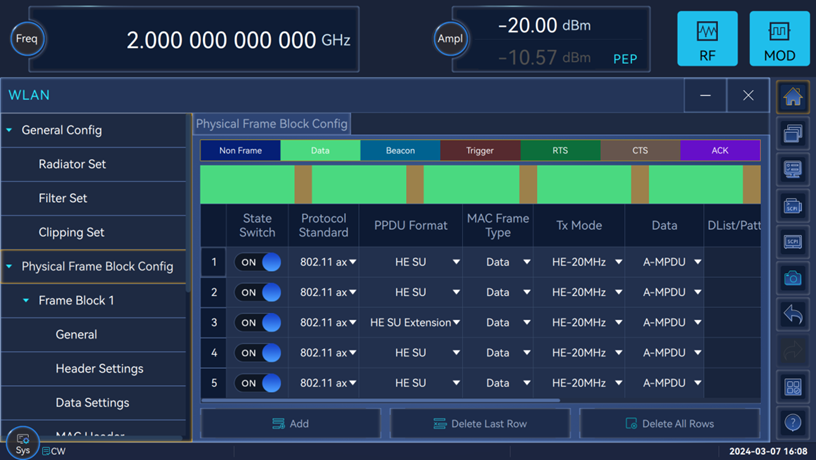Toggle off State Switch for row 1
Screen dimensions: 816x460
[258, 262]
